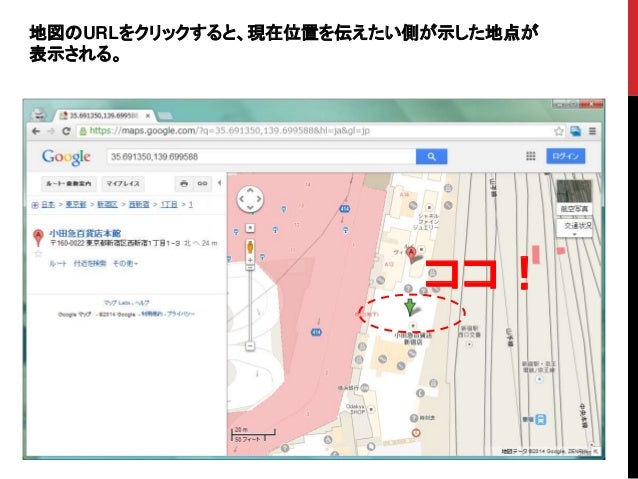Click red marker A on the map

point(411,254)
